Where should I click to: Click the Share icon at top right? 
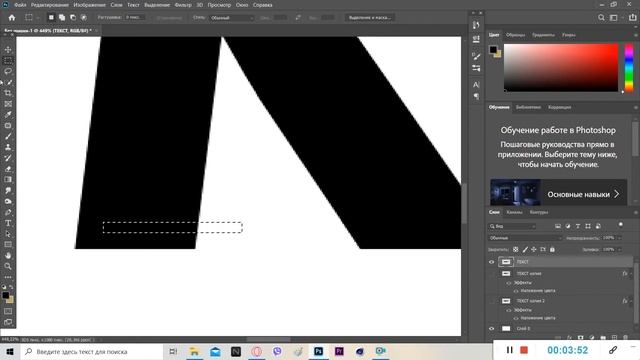pyautogui.click(x=632, y=18)
